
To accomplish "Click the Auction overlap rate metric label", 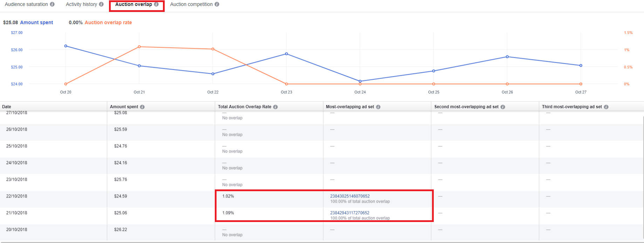I will tap(108, 22).
